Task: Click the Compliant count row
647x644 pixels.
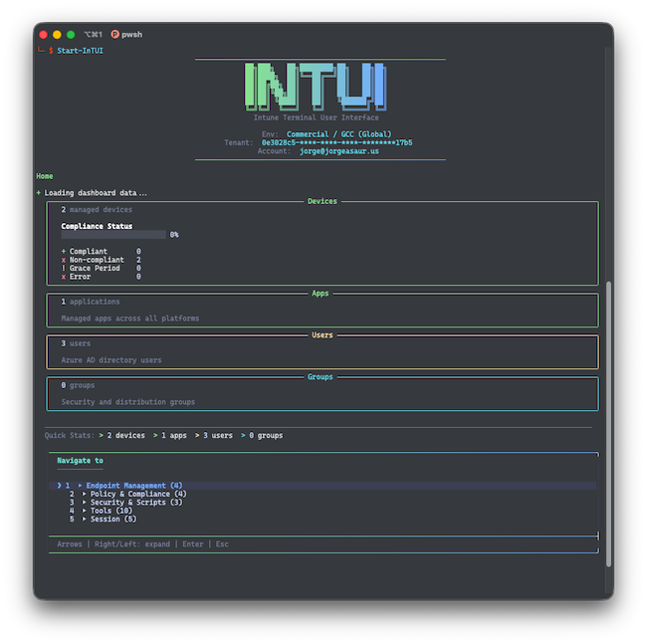Action: (102, 251)
